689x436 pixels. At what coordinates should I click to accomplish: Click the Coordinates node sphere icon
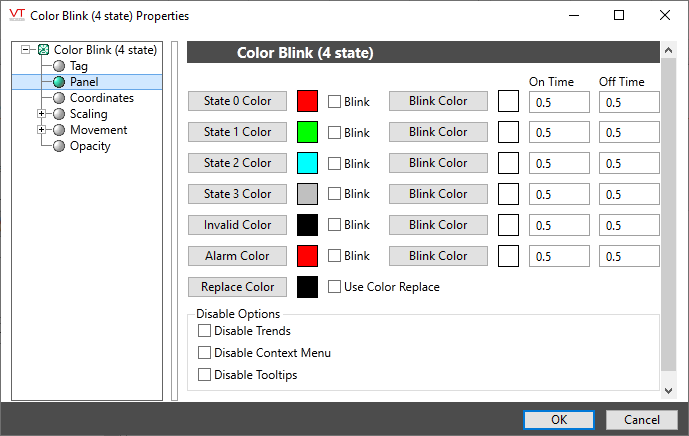(59, 98)
